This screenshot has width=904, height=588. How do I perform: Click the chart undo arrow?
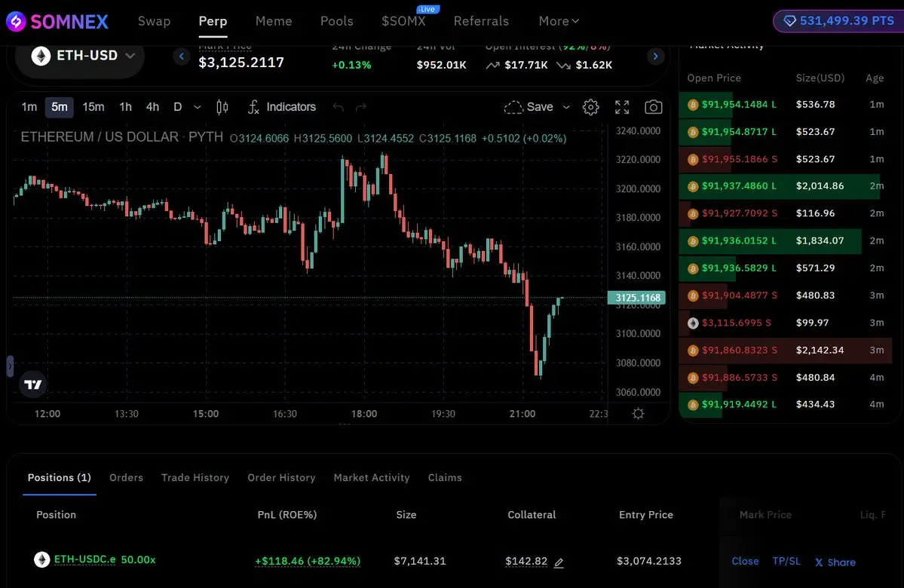point(339,107)
